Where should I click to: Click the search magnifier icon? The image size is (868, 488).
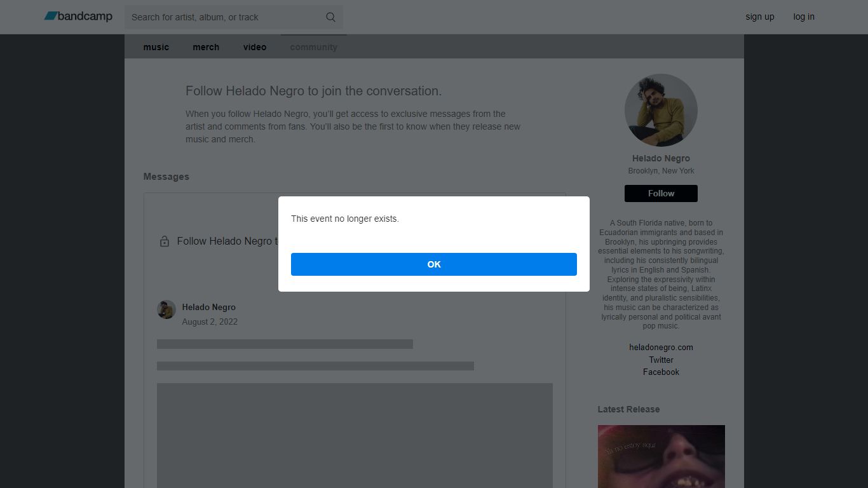330,17
